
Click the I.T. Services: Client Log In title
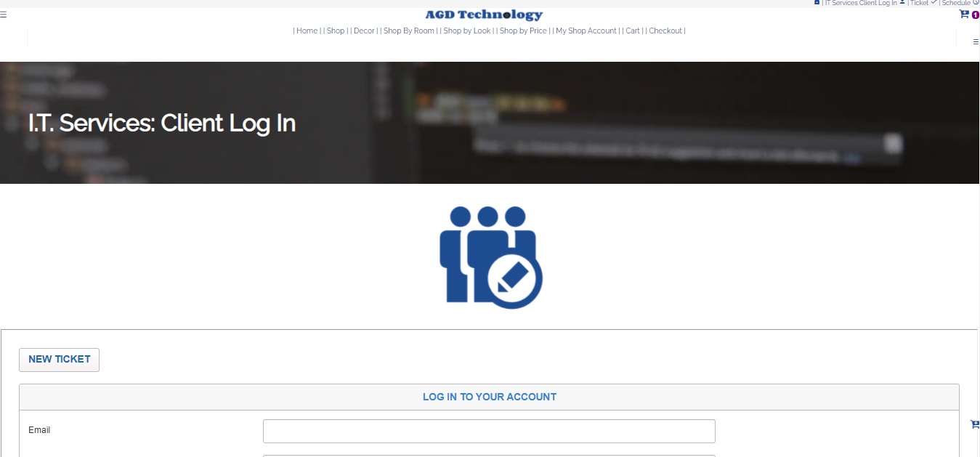pyautogui.click(x=162, y=123)
